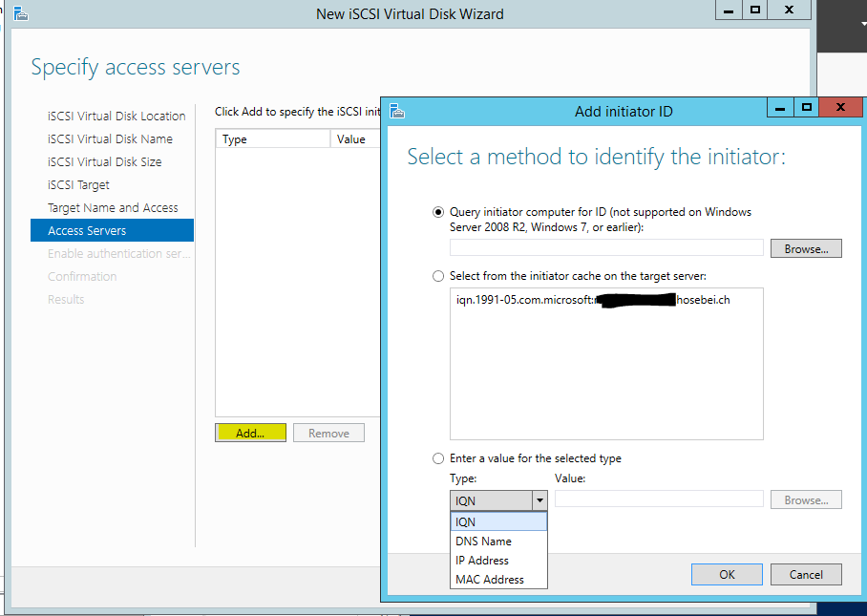Maximize the New iSCSI Virtual Disk Wizard window
The width and height of the screenshot is (867, 616).
coord(754,10)
